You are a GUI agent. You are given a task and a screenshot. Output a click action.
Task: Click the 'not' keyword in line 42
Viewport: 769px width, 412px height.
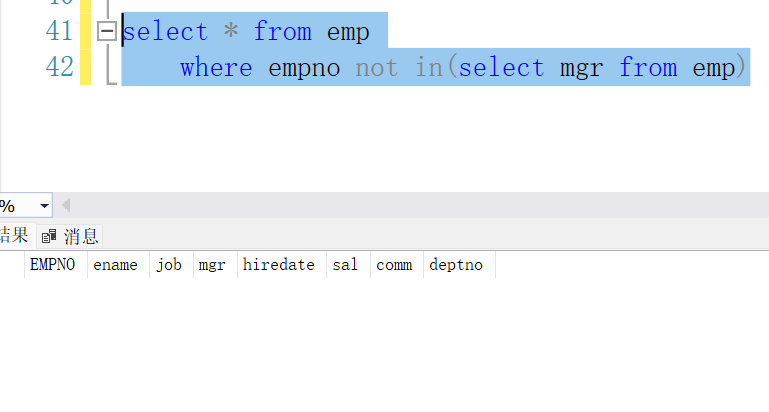pos(377,68)
